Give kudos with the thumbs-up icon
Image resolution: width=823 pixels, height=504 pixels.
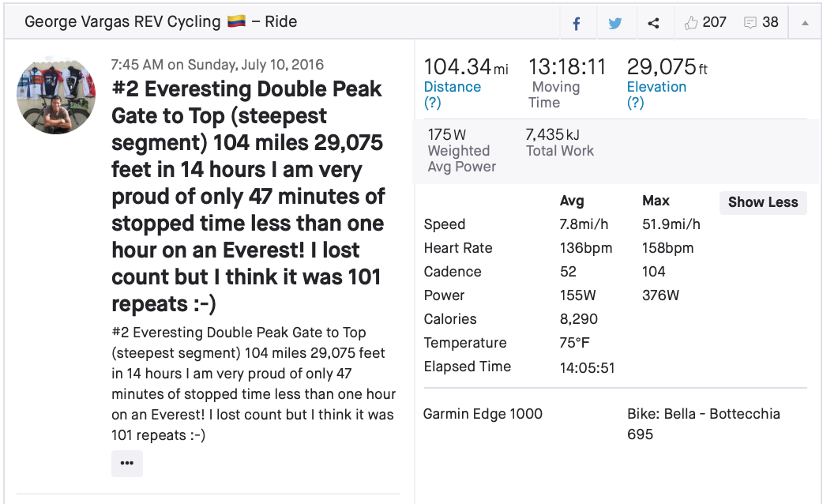[x=692, y=23]
